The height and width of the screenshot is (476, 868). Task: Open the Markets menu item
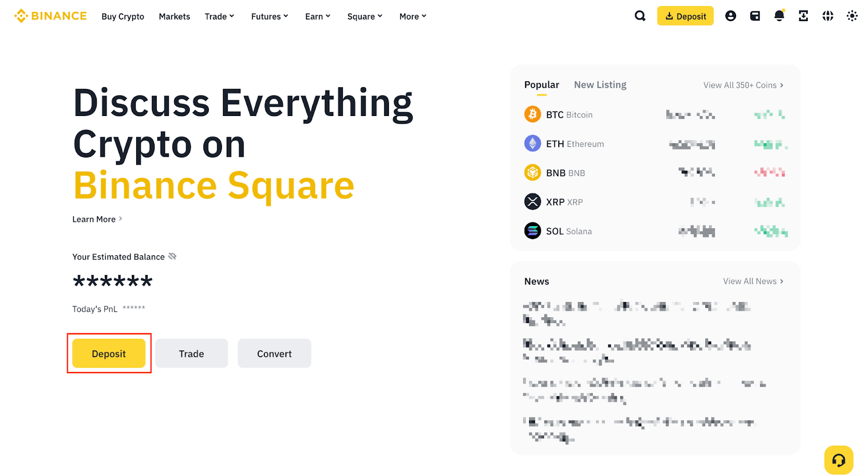coord(174,16)
